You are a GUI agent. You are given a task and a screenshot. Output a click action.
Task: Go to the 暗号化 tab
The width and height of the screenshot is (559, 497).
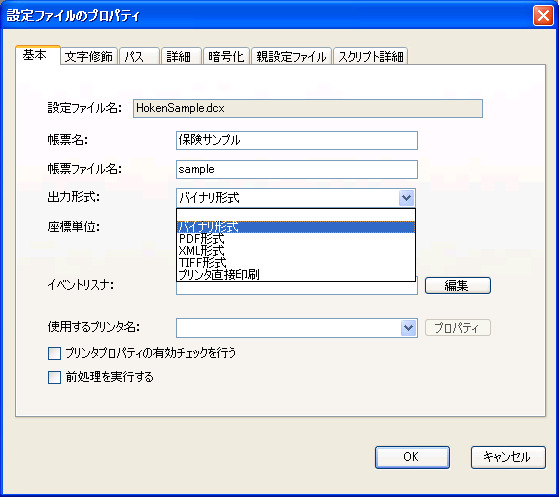(x=226, y=56)
